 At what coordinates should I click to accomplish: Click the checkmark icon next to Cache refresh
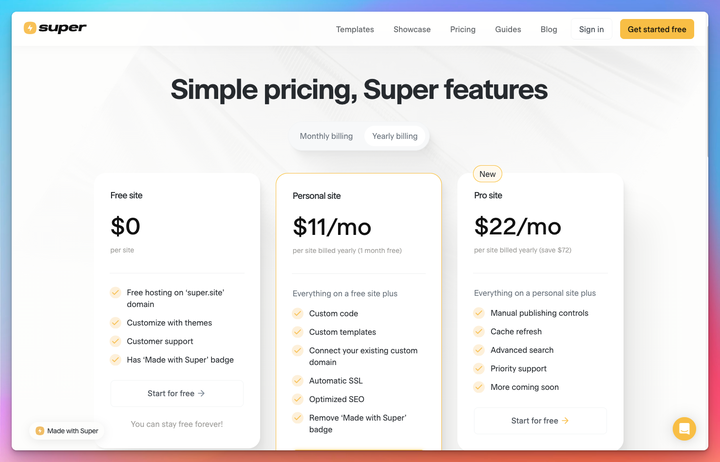click(479, 332)
